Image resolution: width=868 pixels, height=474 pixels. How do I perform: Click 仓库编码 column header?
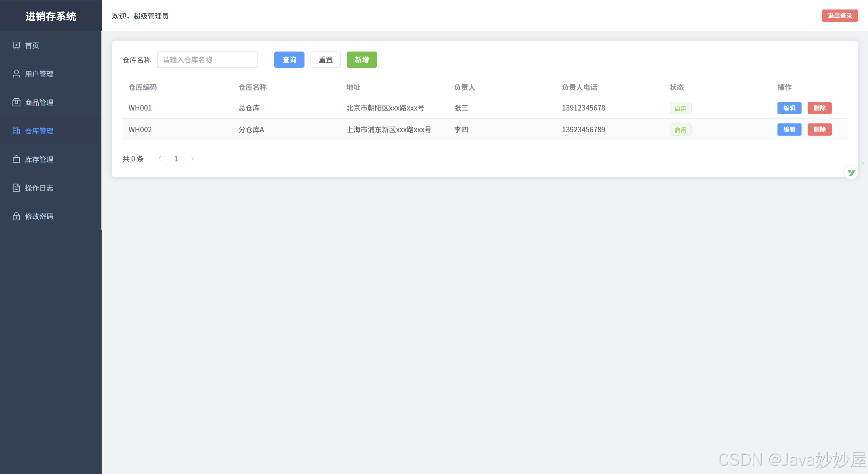143,87
